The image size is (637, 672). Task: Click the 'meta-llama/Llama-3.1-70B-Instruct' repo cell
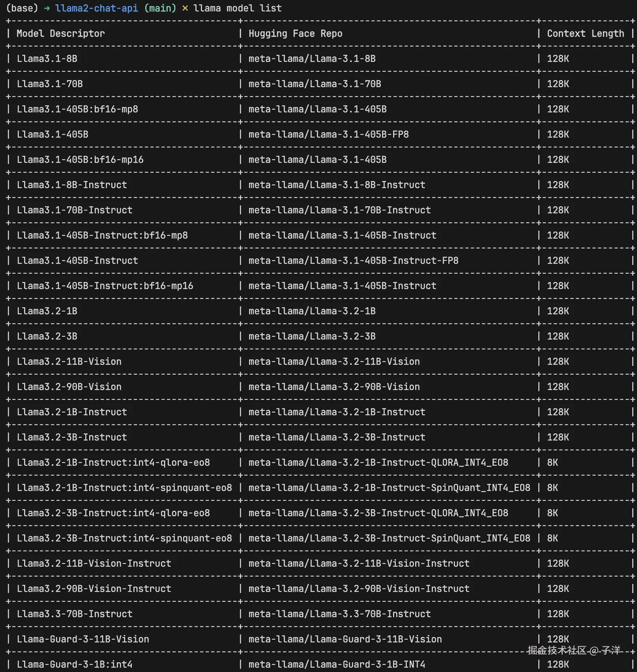click(x=339, y=210)
